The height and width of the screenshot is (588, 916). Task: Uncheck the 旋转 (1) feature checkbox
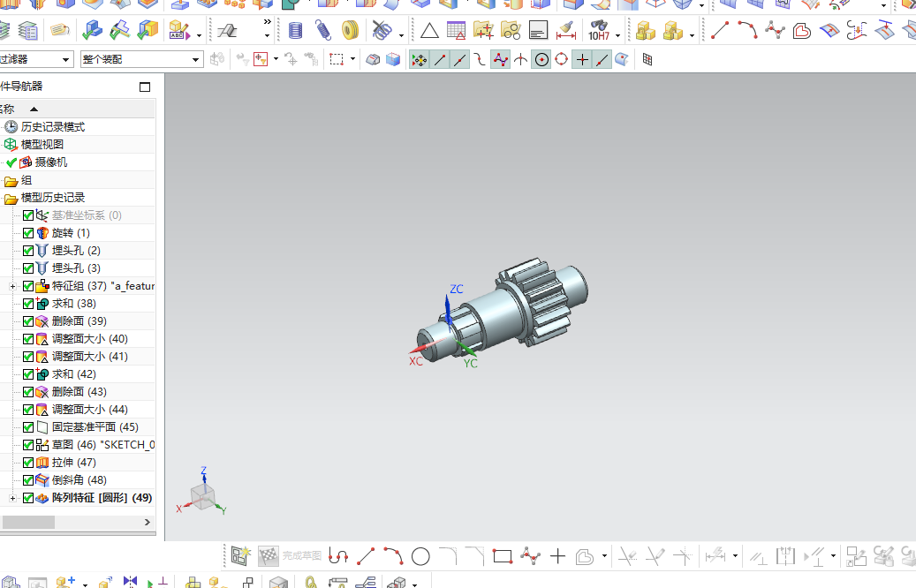tap(28, 233)
